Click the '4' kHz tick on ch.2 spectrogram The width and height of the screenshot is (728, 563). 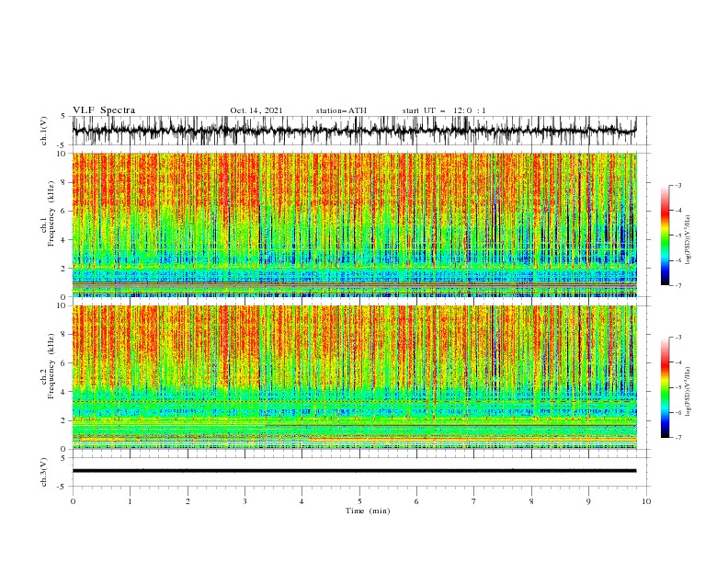click(x=63, y=392)
